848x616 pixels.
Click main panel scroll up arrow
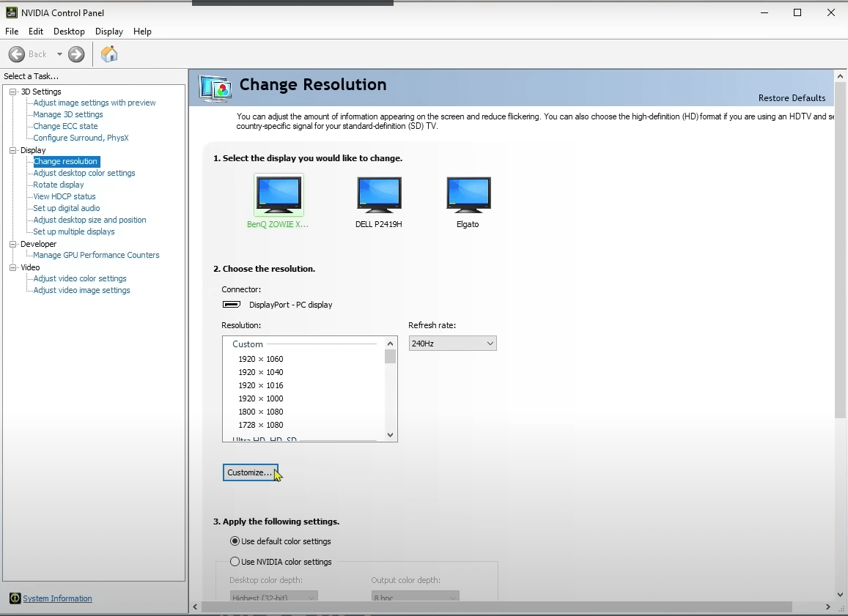point(840,76)
